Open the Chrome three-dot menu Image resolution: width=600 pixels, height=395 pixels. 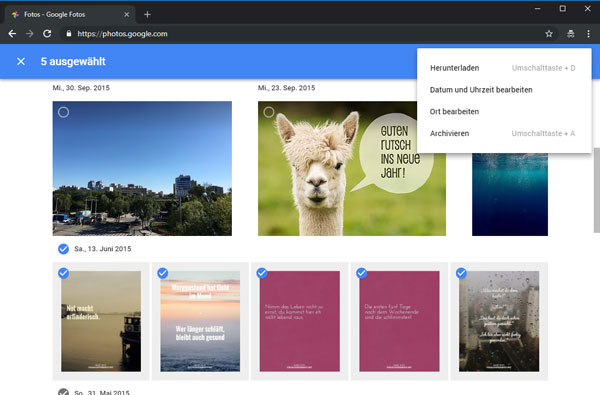(x=589, y=34)
